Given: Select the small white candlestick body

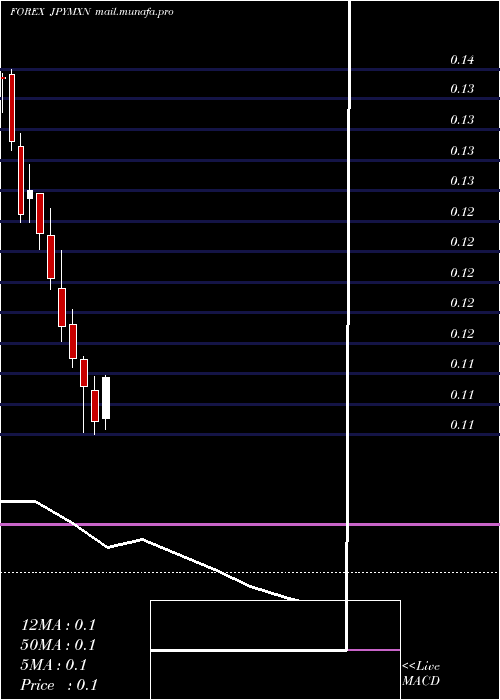Looking at the screenshot, I should click(30, 195).
